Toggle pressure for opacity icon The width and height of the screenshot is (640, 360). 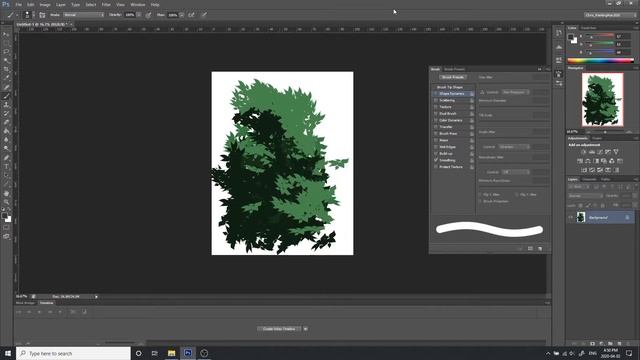[149, 15]
